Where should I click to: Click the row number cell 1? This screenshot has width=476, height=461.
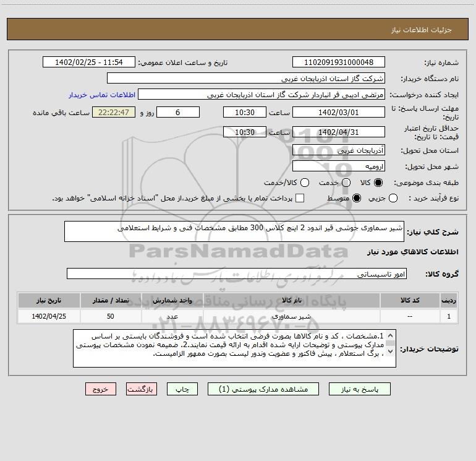pos(449,316)
